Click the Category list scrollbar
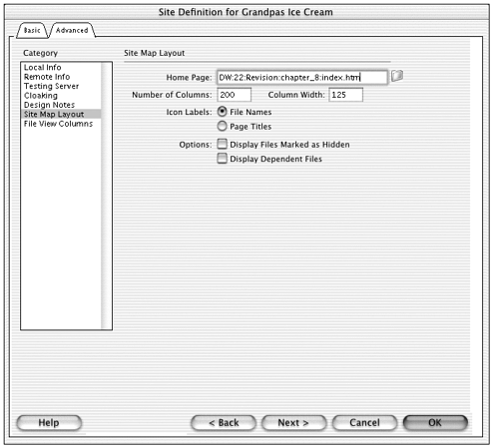Screen dimensions: 494x448 pyautogui.click(x=107, y=196)
